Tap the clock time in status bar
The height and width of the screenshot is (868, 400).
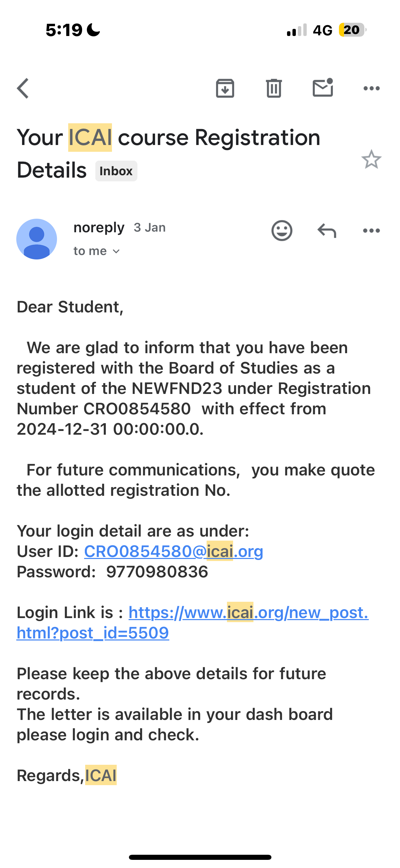(x=64, y=30)
